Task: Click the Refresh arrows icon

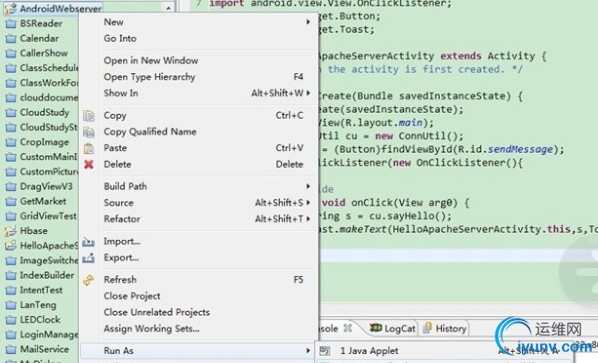Action: 88,280
